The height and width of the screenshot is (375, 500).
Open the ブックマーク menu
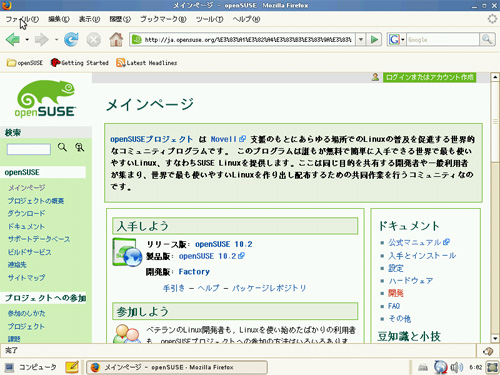coord(163,19)
